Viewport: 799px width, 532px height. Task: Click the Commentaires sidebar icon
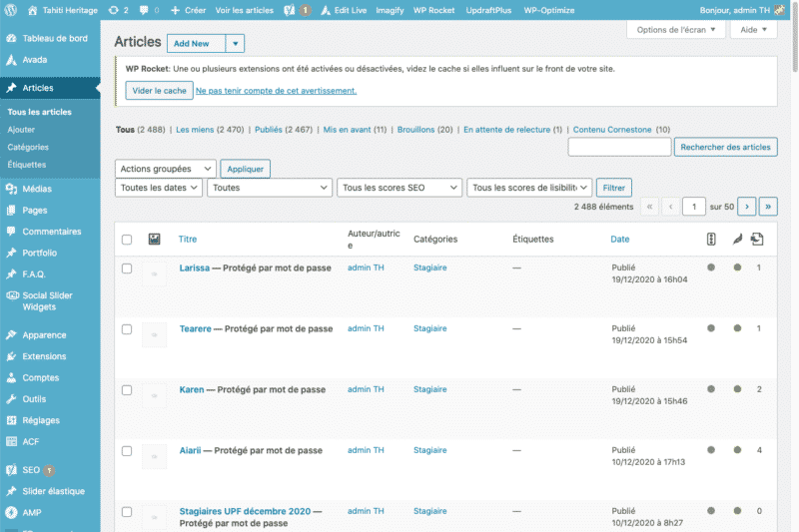11,232
